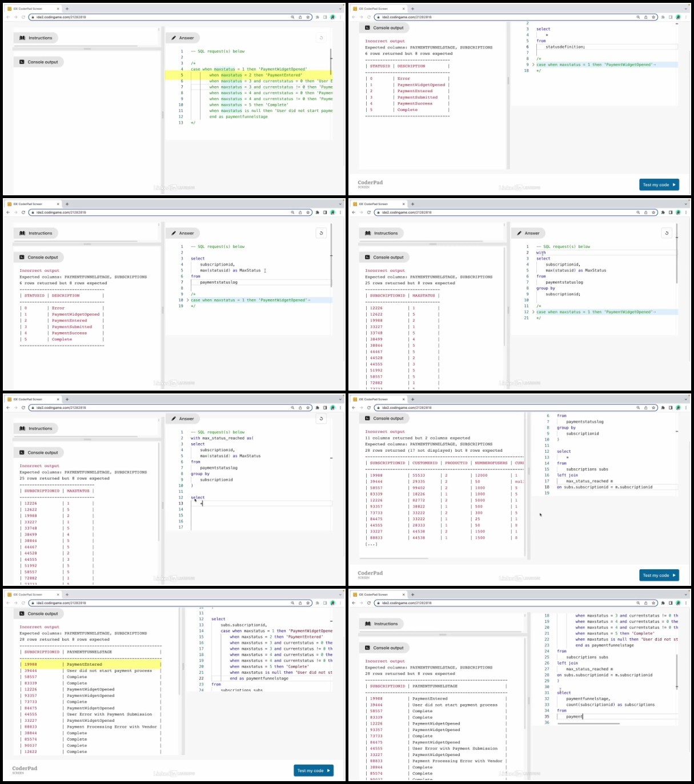This screenshot has height=784, width=694.
Task: Close tab X in folded-line-10 window
Action: [59, 204]
